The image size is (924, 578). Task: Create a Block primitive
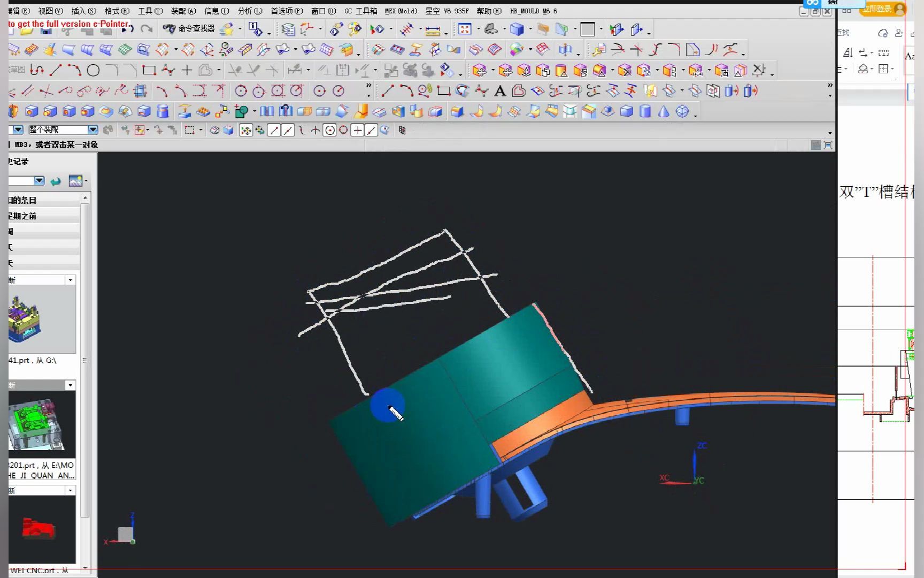tap(626, 111)
